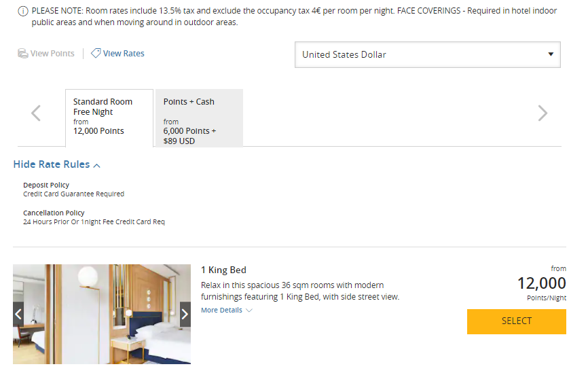Viewport: 588px width, 373px height.
Task: Click the info icon beside PLEASE NOTE
Action: [23, 12]
